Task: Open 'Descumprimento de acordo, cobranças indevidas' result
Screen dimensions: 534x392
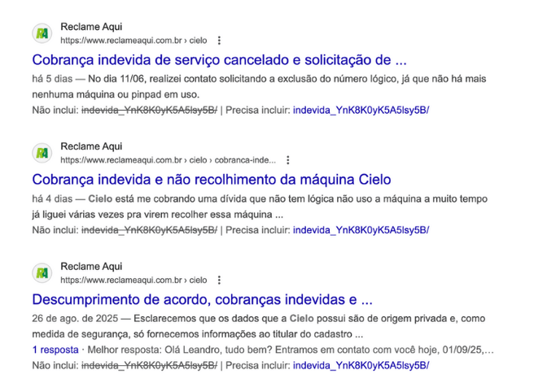Action: [203, 299]
